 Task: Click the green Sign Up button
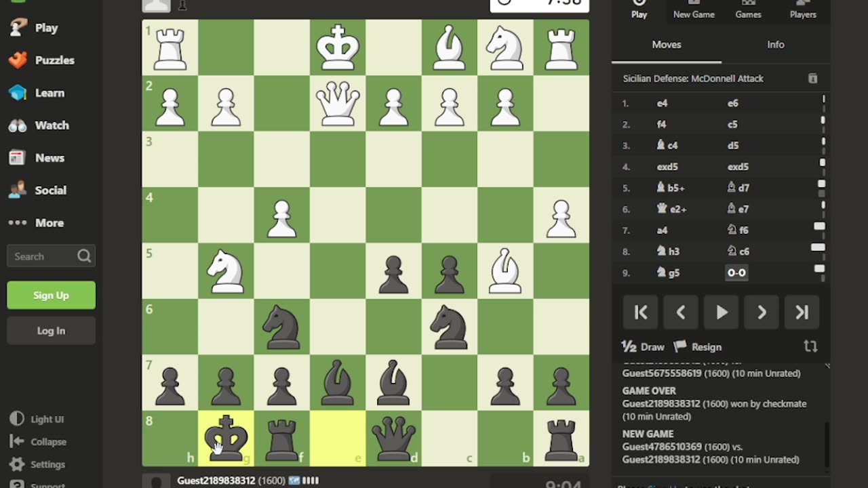coord(51,296)
